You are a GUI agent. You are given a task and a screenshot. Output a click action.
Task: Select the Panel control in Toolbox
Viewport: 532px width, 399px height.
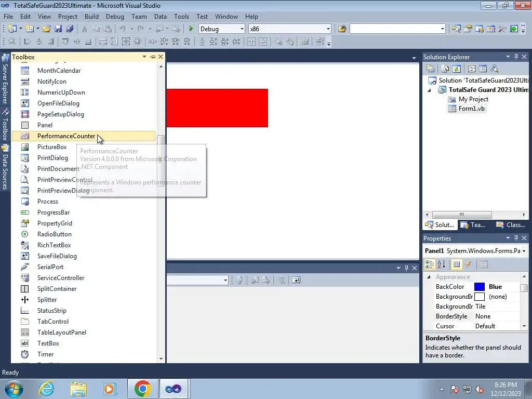click(84, 125)
